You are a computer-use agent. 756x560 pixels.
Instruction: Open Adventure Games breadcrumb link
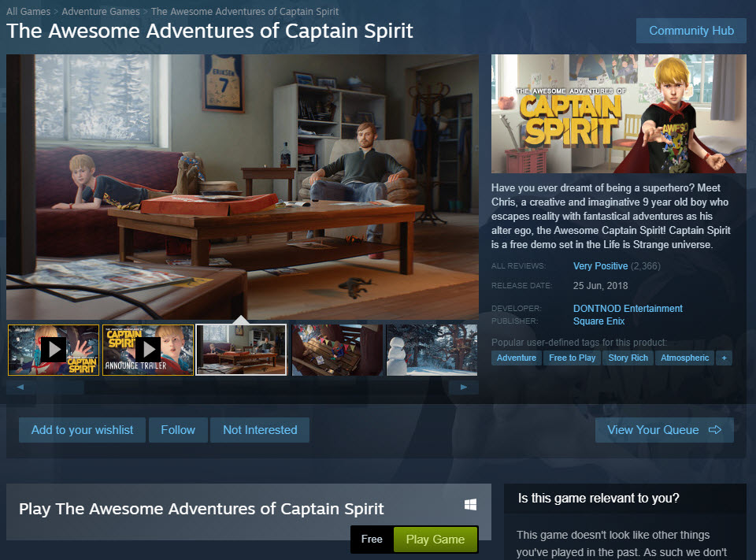point(100,12)
